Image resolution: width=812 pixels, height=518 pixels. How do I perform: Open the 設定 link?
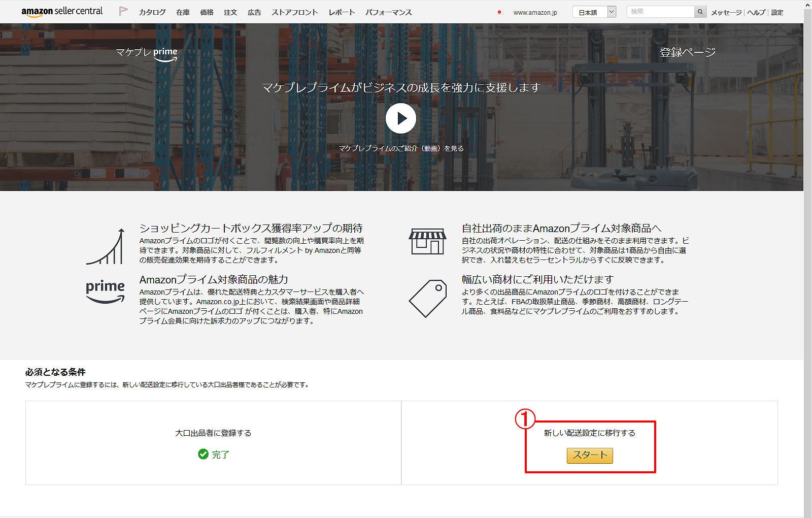777,12
